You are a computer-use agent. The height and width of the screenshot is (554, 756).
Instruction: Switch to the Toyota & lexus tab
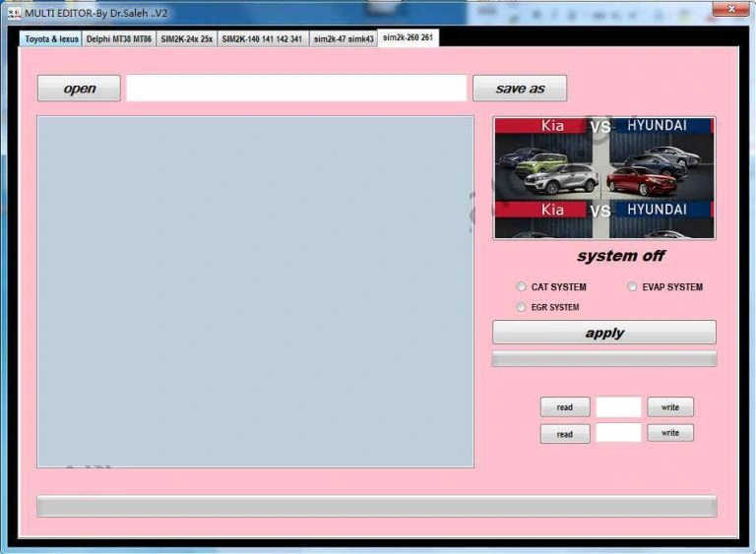click(x=50, y=39)
